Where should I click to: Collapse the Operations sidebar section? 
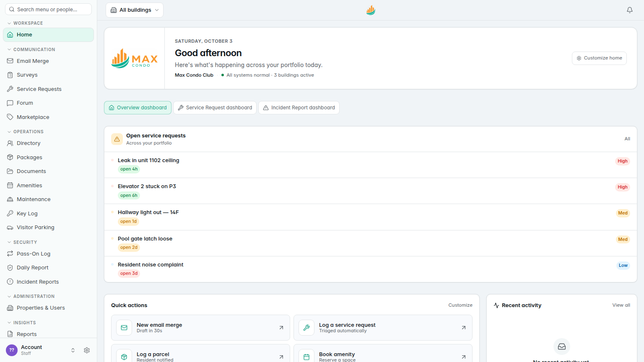[25, 132]
